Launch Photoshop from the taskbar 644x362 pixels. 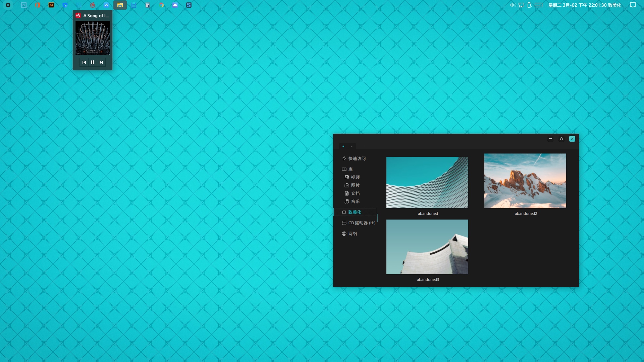click(24, 5)
